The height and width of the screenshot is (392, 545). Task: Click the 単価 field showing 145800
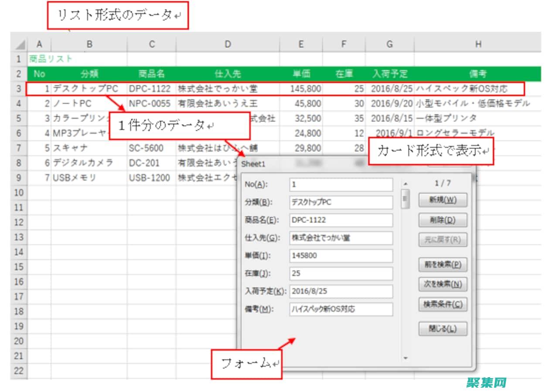(341, 256)
